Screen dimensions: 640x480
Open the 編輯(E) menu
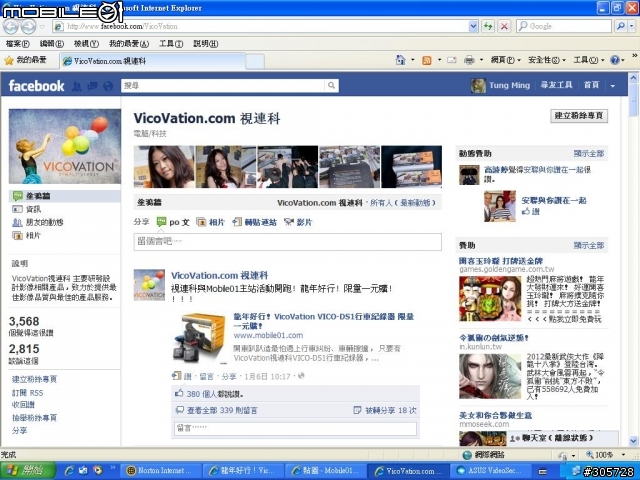point(51,44)
